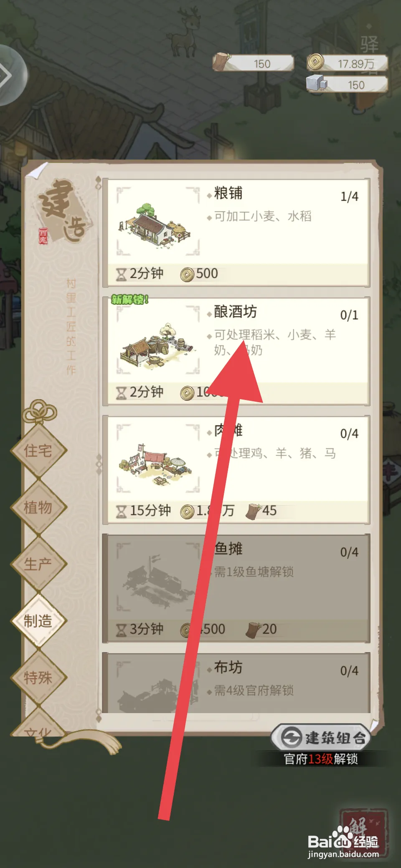This screenshot has height=868, width=401.
Task: Select the 肉摊 card title
Action: pos(228,430)
